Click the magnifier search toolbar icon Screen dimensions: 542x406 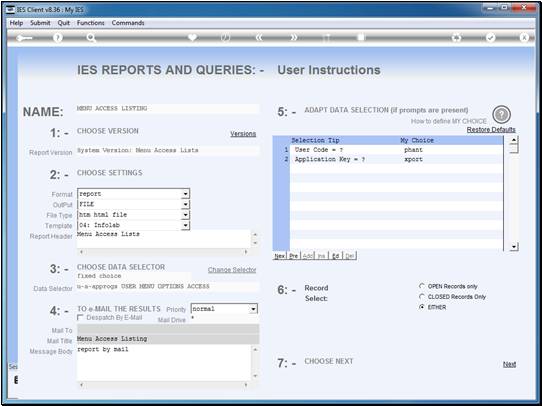[x=91, y=38]
